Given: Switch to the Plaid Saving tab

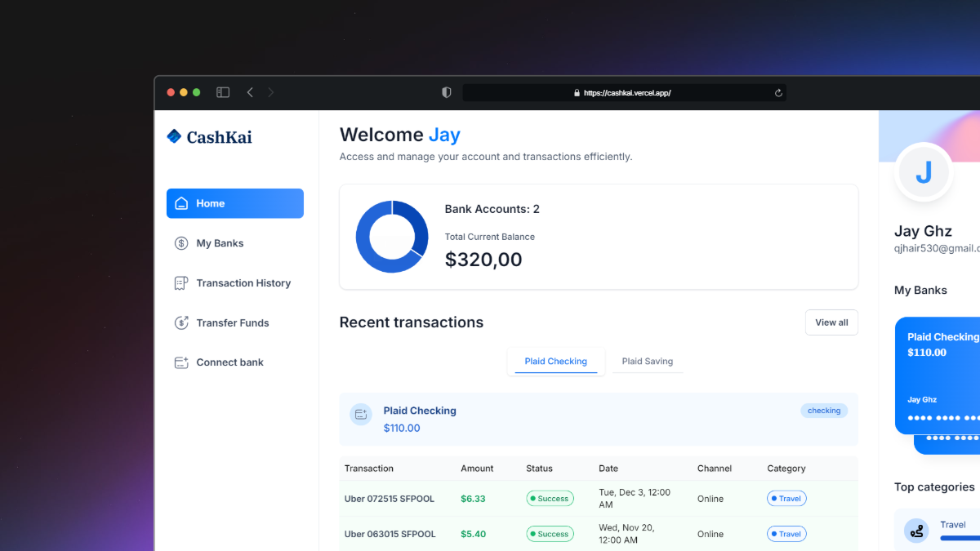Looking at the screenshot, I should [x=647, y=361].
